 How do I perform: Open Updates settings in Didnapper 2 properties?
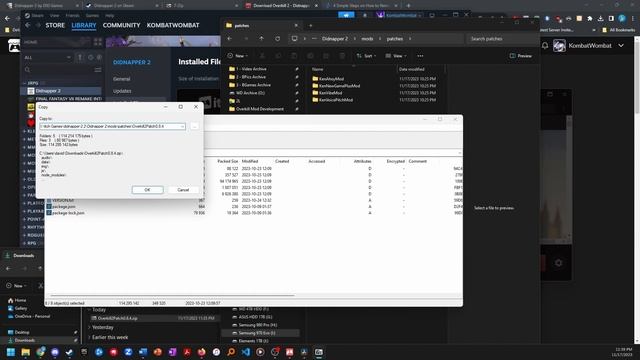[122, 91]
